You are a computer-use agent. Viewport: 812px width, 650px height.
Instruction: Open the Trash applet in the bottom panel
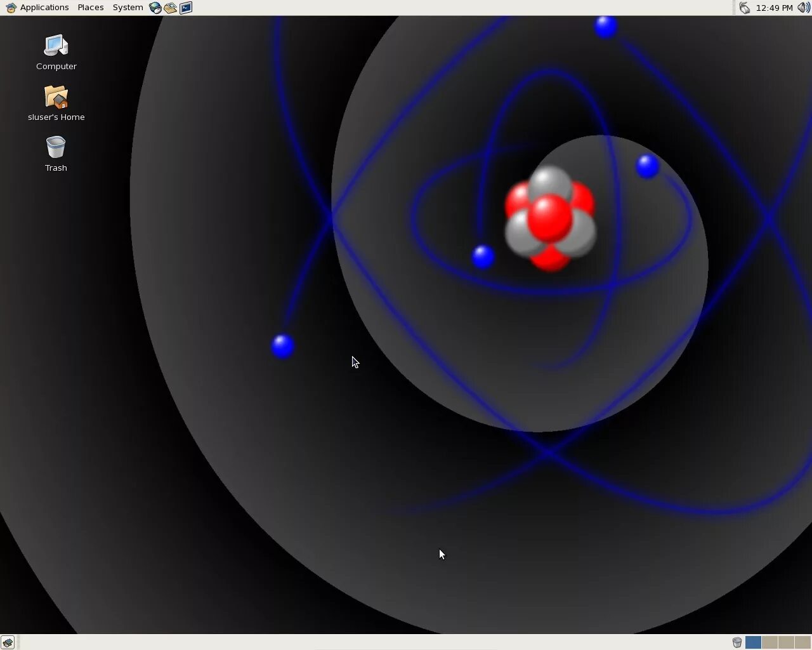click(737, 642)
